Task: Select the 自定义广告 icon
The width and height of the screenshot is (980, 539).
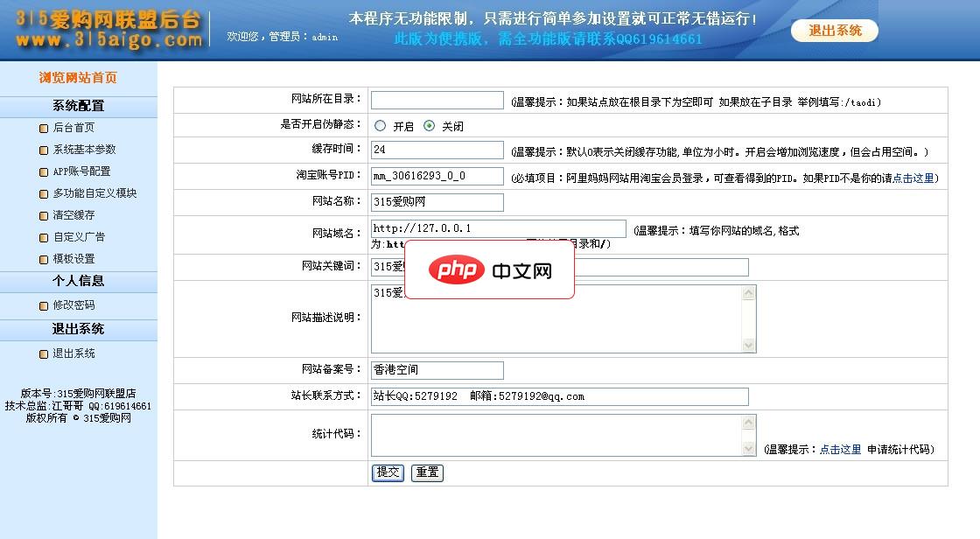Action: pyautogui.click(x=44, y=237)
